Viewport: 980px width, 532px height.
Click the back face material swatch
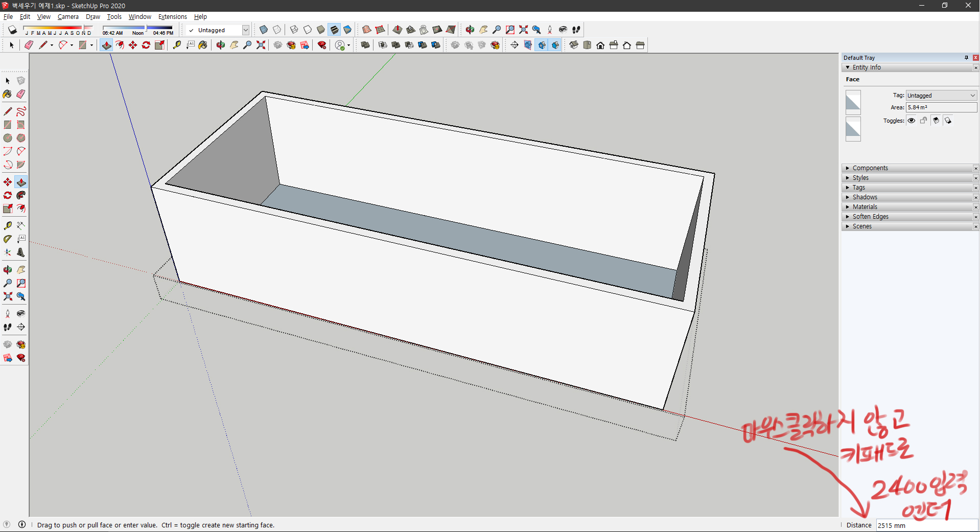tap(853, 129)
